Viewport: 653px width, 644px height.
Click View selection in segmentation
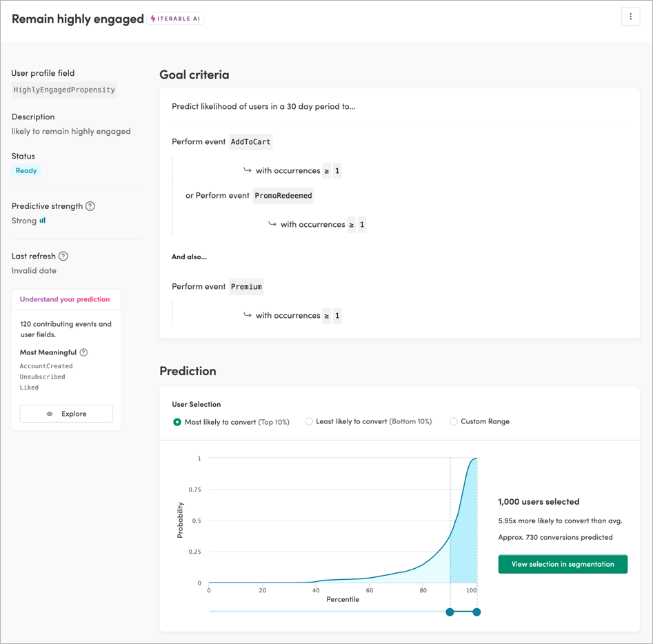point(563,564)
